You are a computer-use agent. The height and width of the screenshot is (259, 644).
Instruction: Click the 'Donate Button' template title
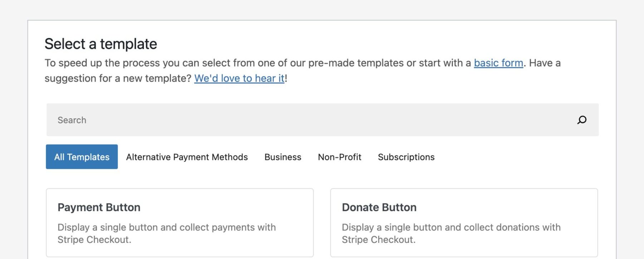379,207
